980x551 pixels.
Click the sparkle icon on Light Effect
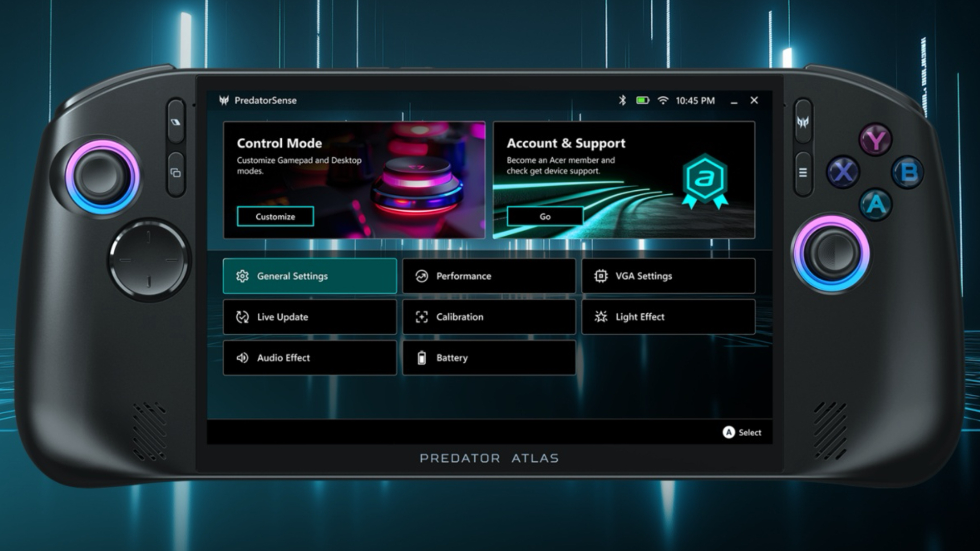point(601,317)
